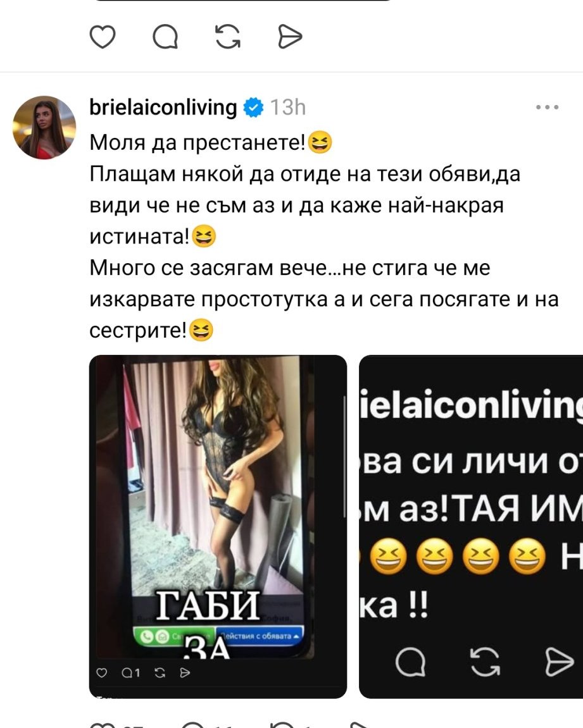Open the second attached black screenshot image
Image resolution: width=583 pixels, height=728 pixels.
click(x=471, y=526)
